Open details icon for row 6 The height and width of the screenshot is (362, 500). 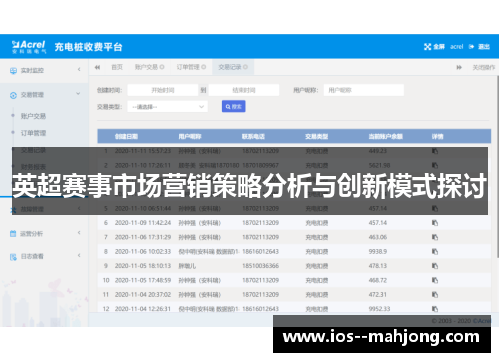[x=435, y=223]
